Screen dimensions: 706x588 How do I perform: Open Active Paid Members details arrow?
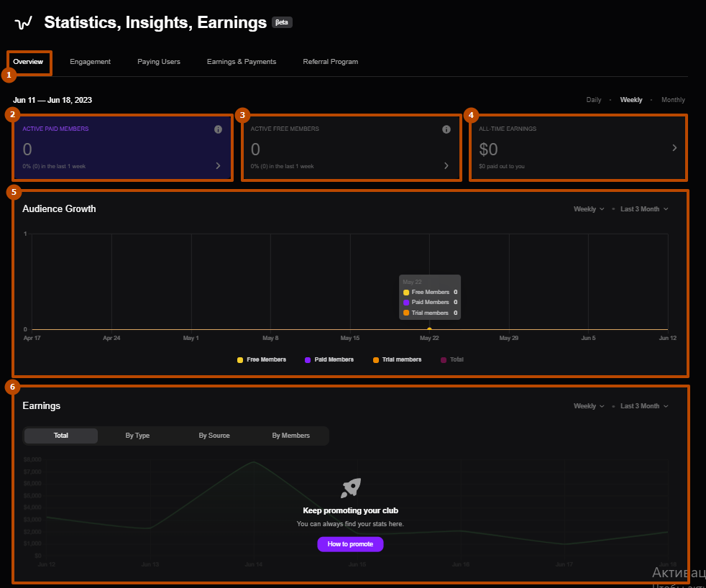(x=218, y=166)
